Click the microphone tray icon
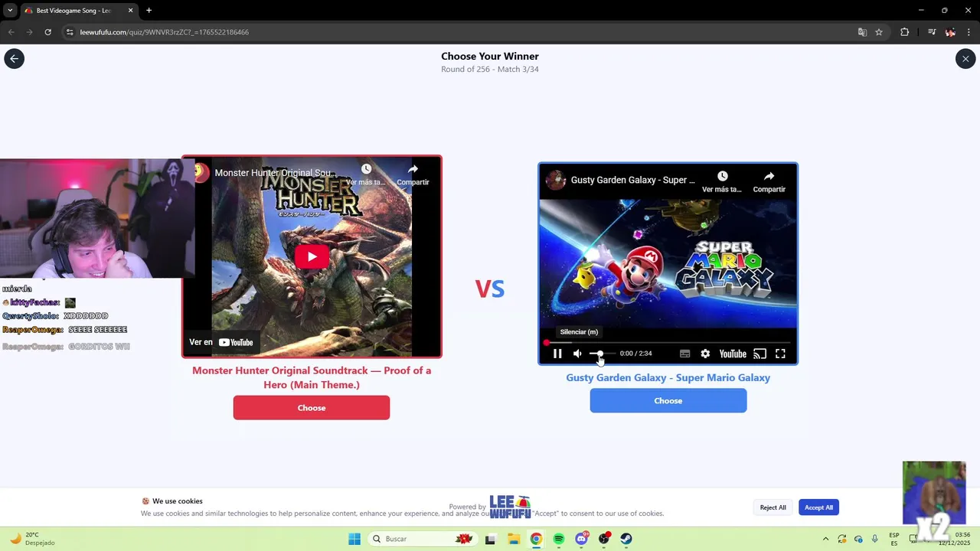 (x=874, y=539)
